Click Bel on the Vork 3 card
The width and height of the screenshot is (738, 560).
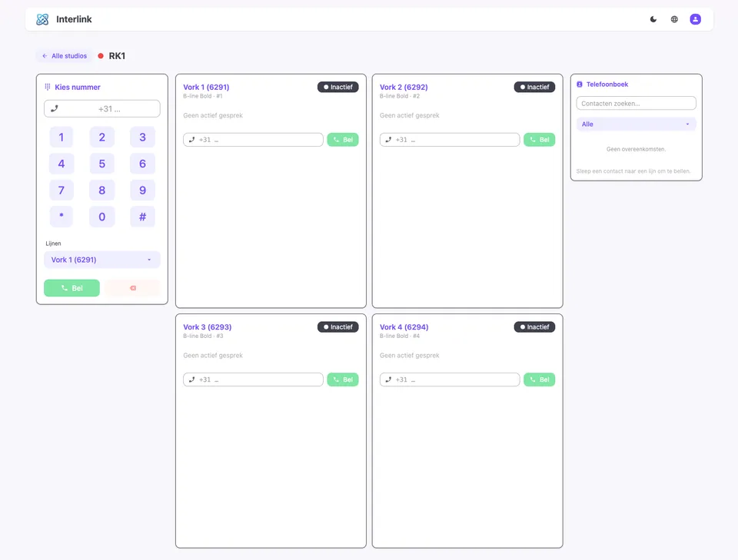click(343, 379)
